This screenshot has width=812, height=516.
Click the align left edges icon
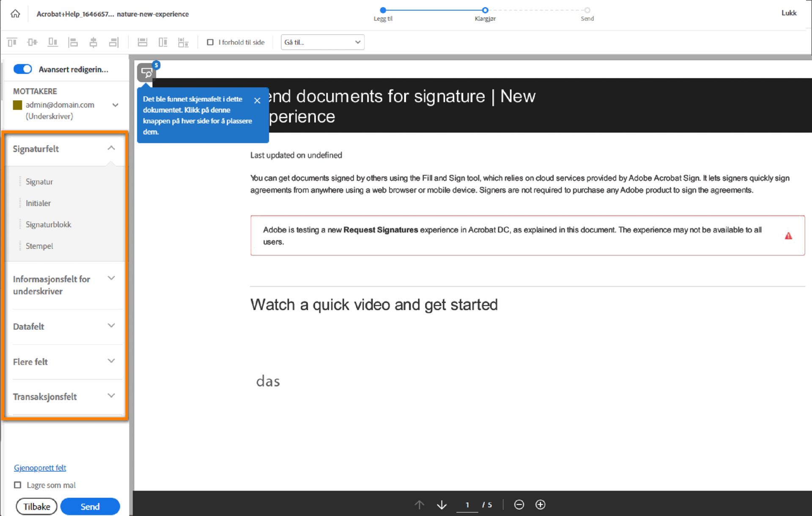[x=73, y=42]
